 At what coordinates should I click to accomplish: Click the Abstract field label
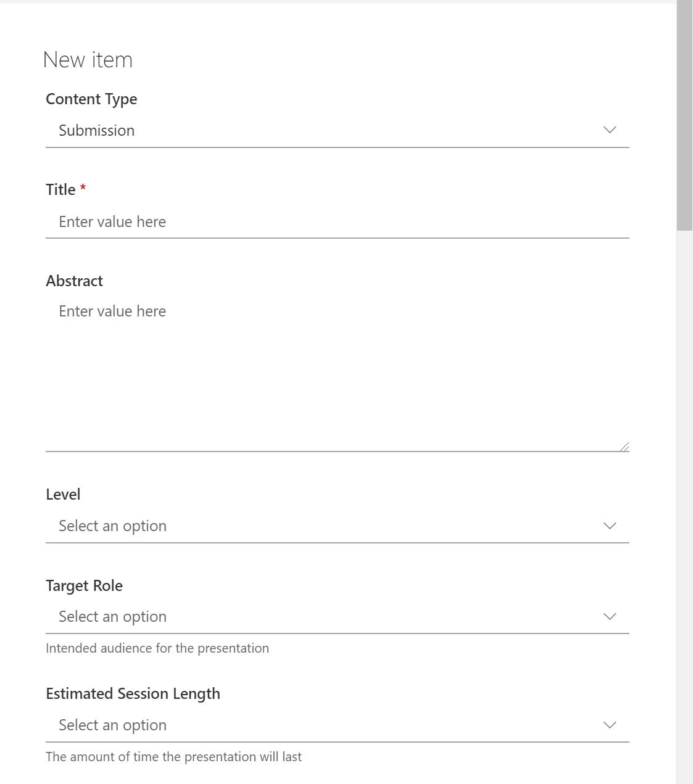click(x=74, y=281)
